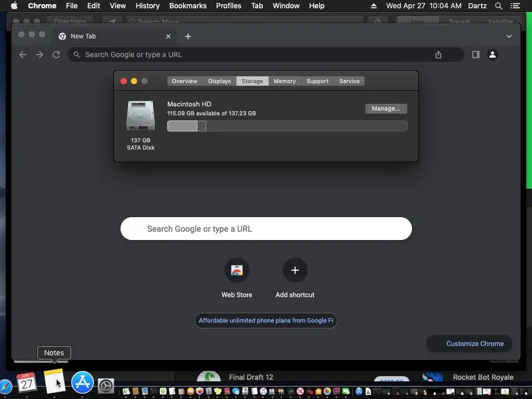Open Chrome profile avatar icon
This screenshot has height=399, width=532.
tap(493, 55)
